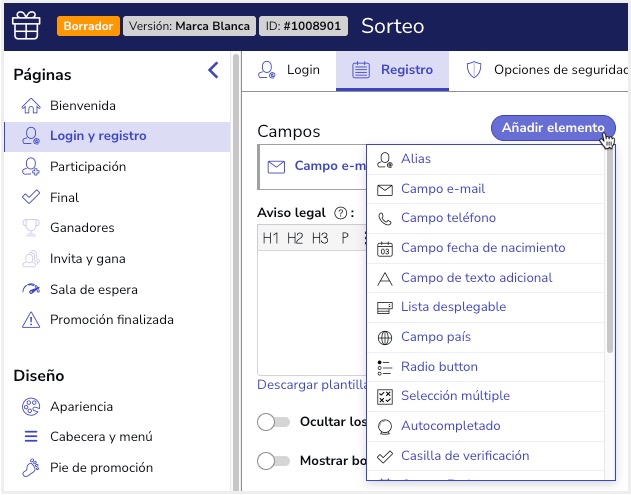
Task: Toggle the Mostrar bo switch
Action: 274,461
